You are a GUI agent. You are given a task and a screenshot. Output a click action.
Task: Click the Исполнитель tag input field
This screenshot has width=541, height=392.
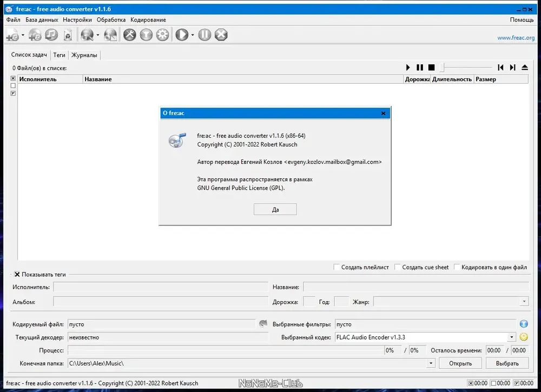(x=161, y=287)
